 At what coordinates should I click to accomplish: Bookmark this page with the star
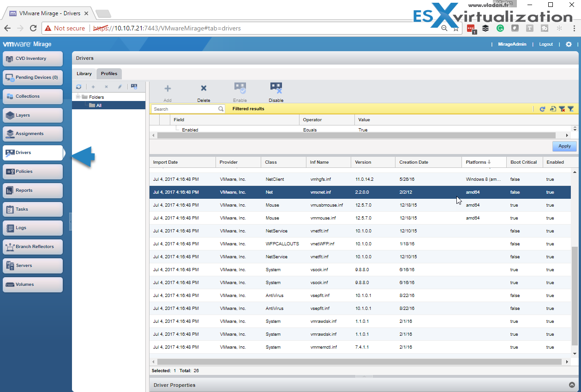pyautogui.click(x=456, y=28)
